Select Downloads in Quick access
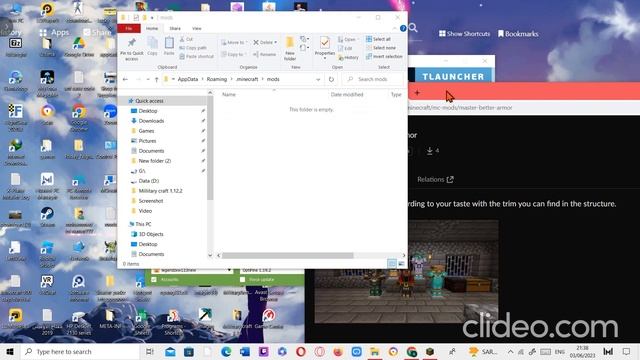This screenshot has width=640, height=360. pos(151,121)
